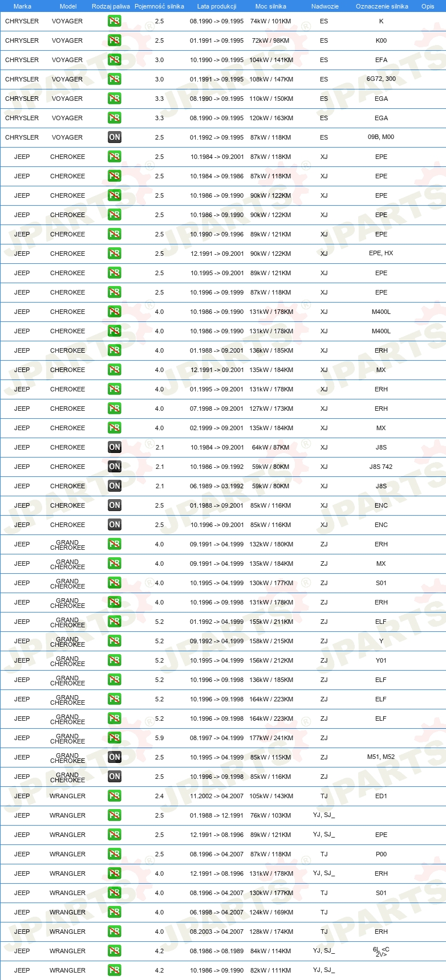
Task: Click petrol icon in Grand Cherokee 130kW / 177KM row
Action: pyautogui.click(x=115, y=583)
